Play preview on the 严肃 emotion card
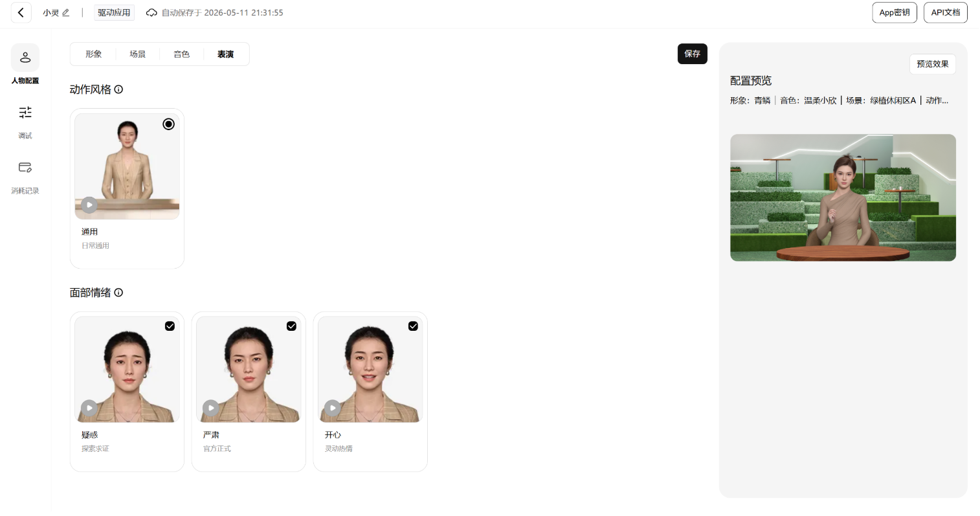The height and width of the screenshot is (516, 980). pos(211,408)
